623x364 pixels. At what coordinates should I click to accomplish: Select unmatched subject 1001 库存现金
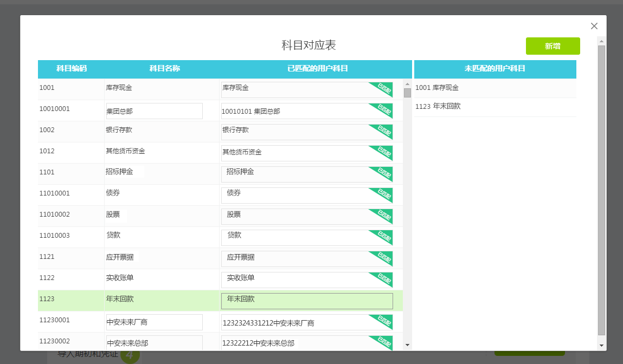tap(495, 88)
